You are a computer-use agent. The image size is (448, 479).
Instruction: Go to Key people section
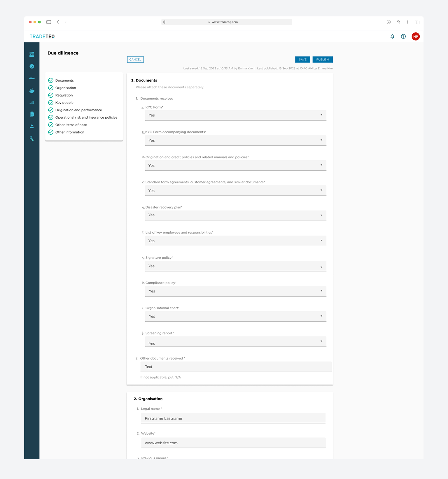tap(64, 103)
